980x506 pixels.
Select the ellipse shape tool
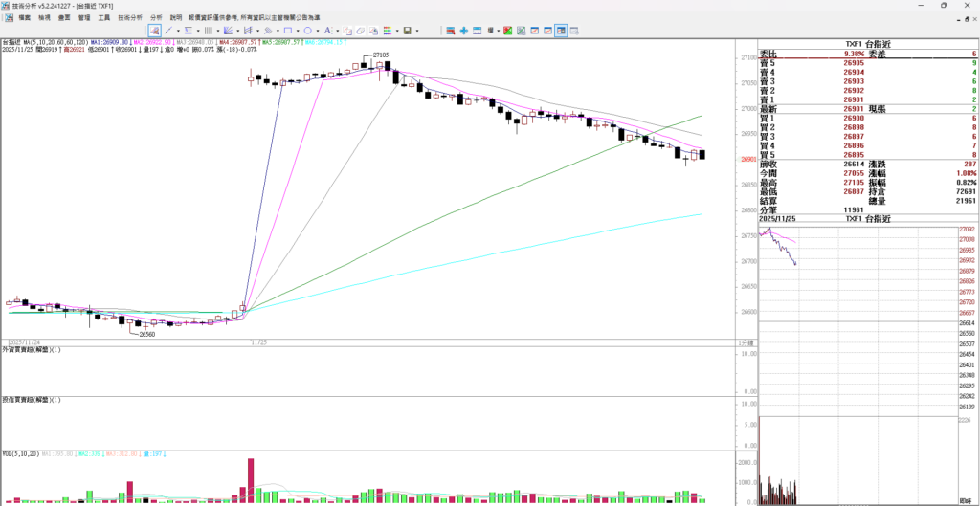[308, 31]
